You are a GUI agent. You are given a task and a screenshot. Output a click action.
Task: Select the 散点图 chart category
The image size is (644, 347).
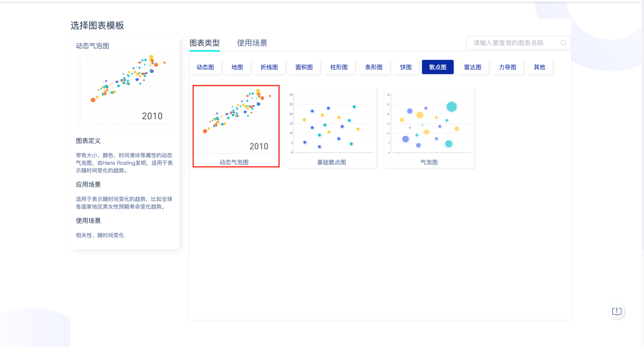pyautogui.click(x=438, y=67)
